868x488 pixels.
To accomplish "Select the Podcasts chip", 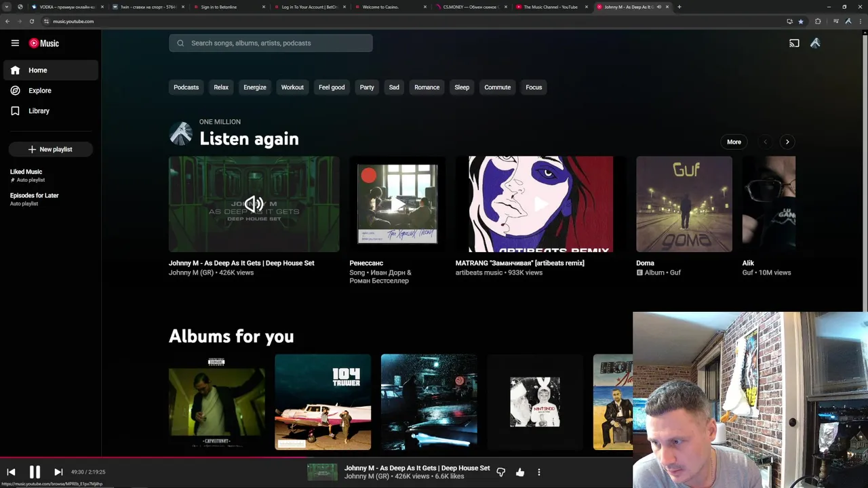I will pos(186,87).
